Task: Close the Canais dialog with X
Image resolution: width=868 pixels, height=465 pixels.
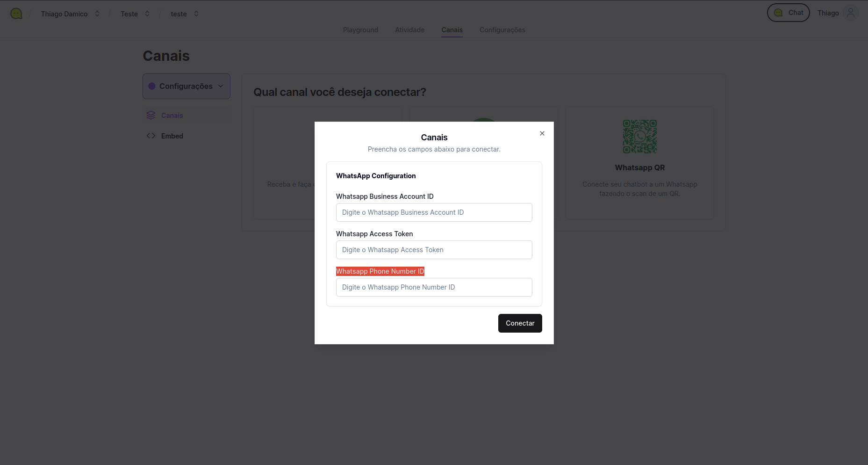Action: [x=542, y=133]
